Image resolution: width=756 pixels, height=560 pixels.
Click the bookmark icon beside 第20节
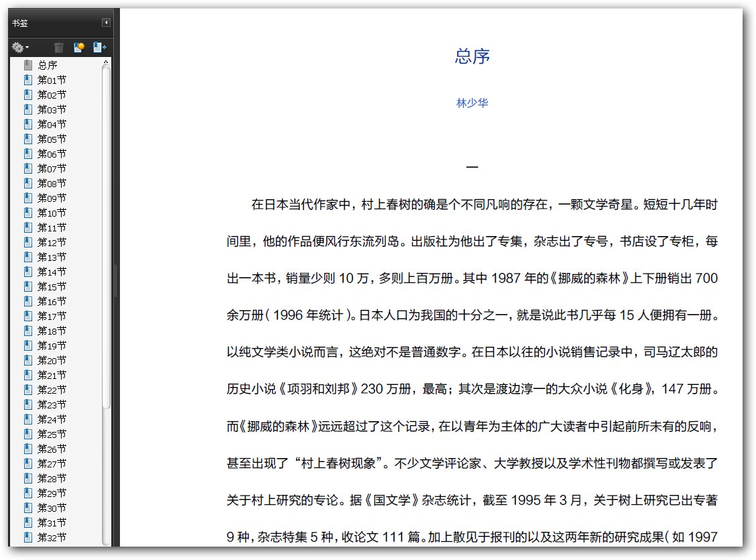[28, 360]
